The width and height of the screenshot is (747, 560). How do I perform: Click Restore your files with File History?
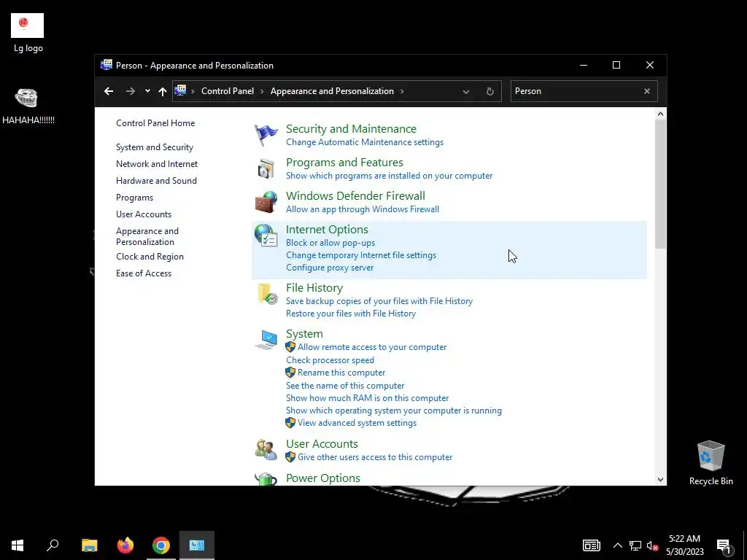(351, 314)
